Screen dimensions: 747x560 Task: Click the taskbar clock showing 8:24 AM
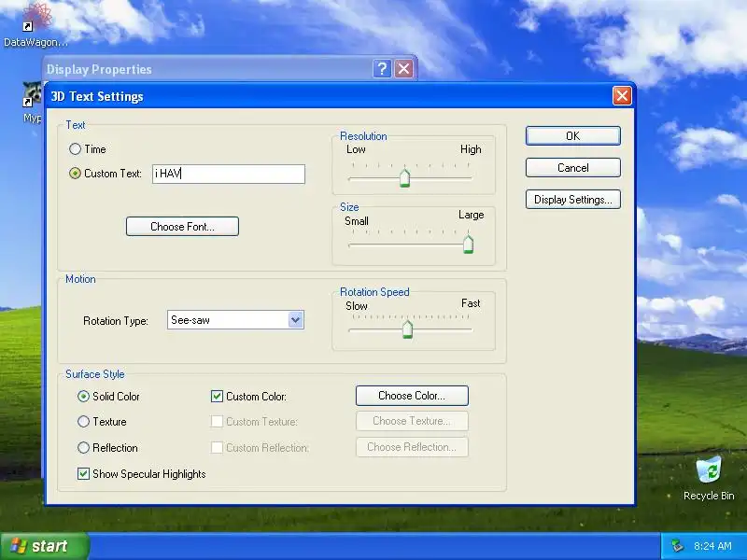(712, 546)
